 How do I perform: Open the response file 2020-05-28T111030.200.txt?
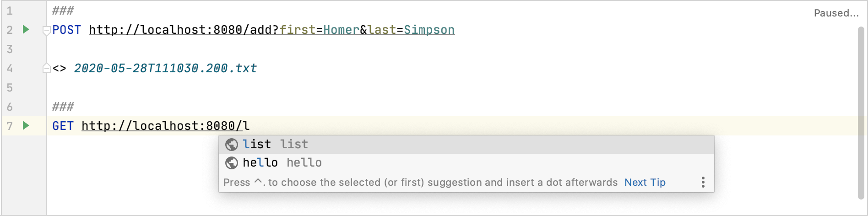pos(165,69)
